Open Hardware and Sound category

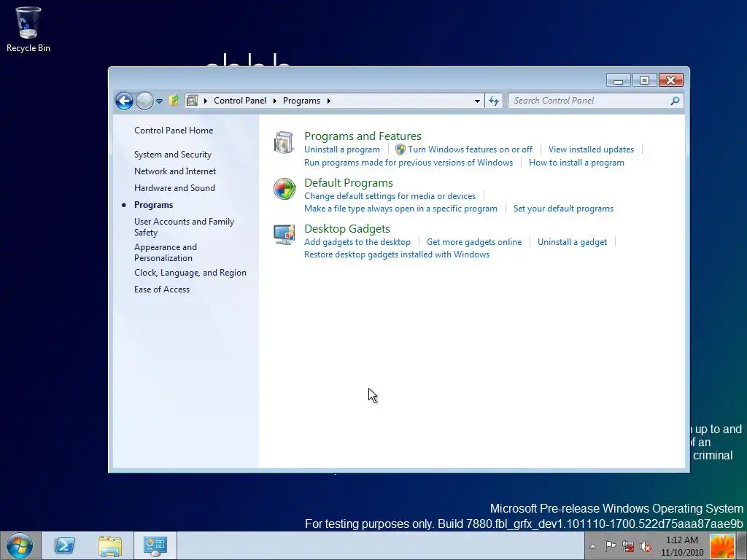pyautogui.click(x=174, y=188)
